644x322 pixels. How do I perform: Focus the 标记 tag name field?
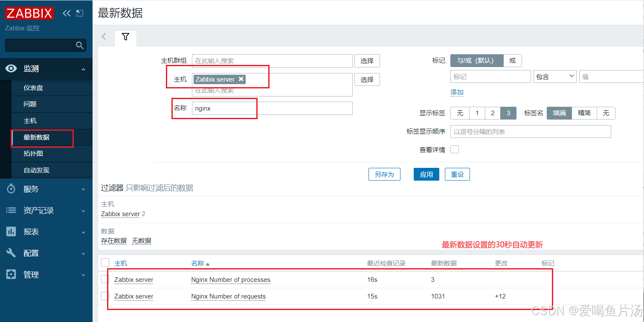(x=490, y=76)
